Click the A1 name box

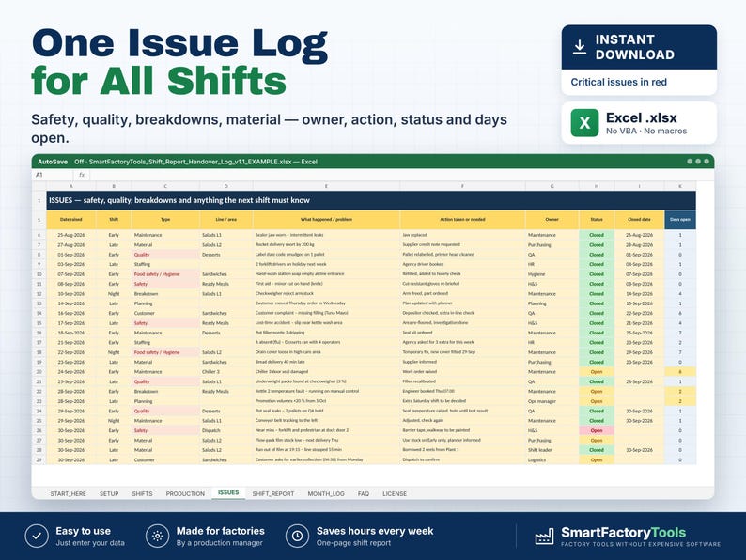(53, 175)
